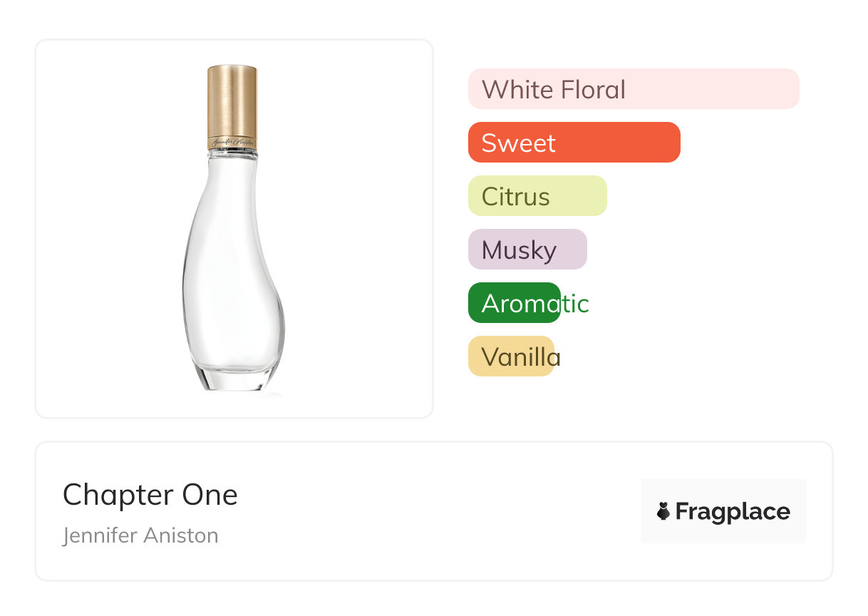Click the "Citrus" text label
The image size is (868, 616).
tap(515, 197)
